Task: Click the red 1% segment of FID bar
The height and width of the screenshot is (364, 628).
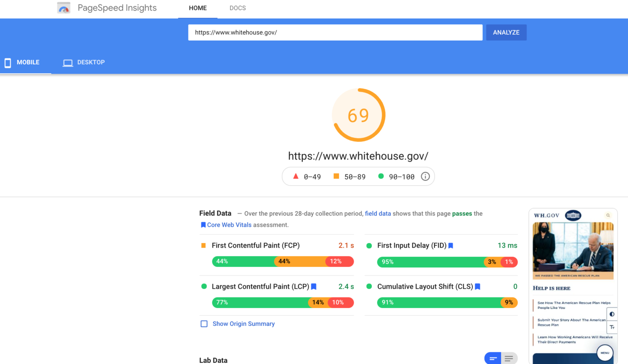Action: click(x=509, y=262)
